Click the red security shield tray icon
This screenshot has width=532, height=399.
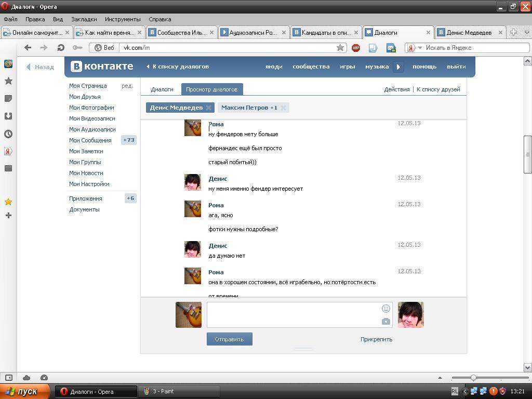502,392
